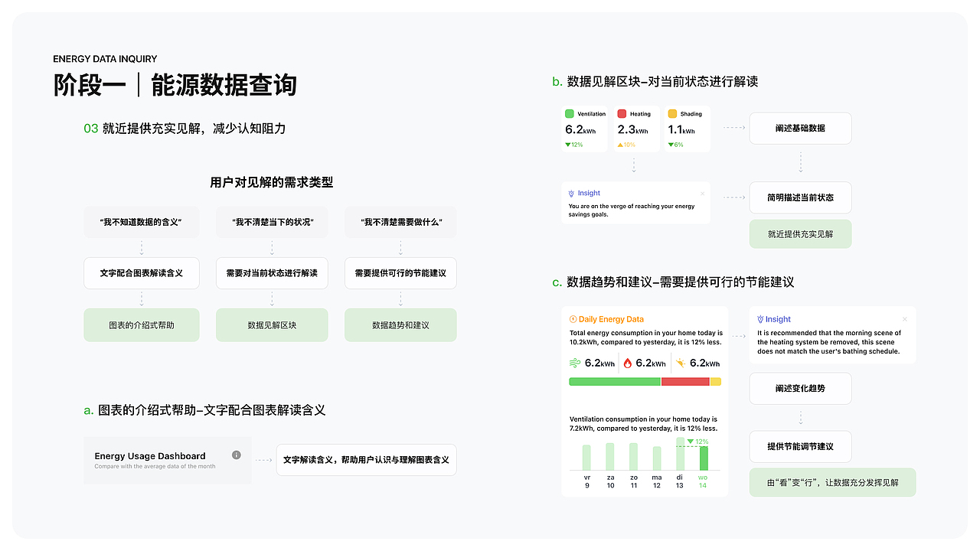Screen dimensions: 980x551
Task: Click the '提供节能调节建议' card
Action: click(x=800, y=446)
